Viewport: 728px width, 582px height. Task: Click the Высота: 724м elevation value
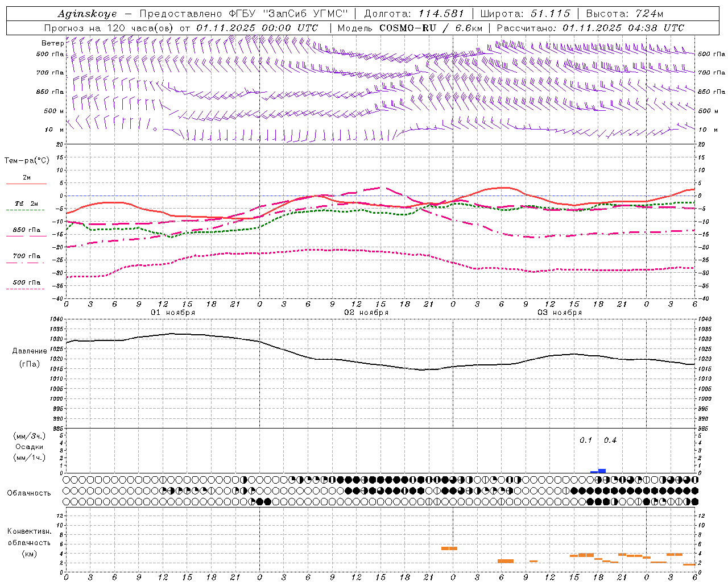click(x=624, y=14)
